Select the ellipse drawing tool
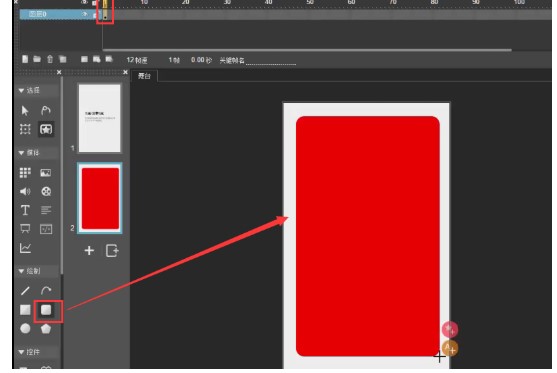 coord(25,329)
